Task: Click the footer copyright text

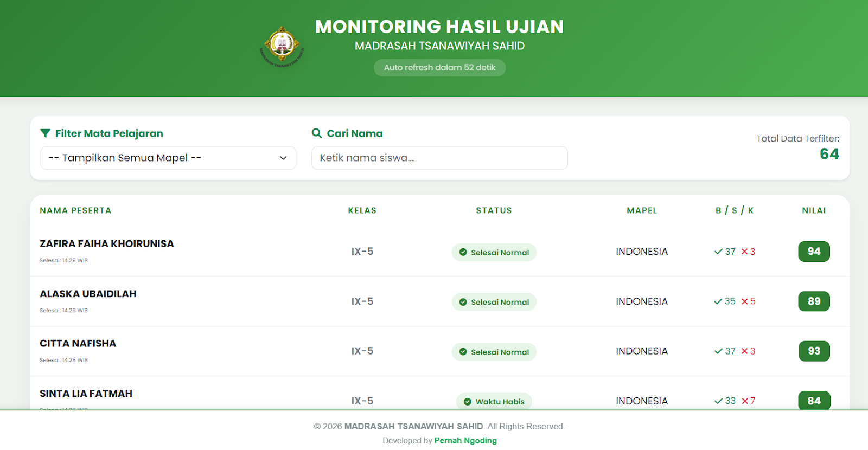Action: click(x=439, y=427)
